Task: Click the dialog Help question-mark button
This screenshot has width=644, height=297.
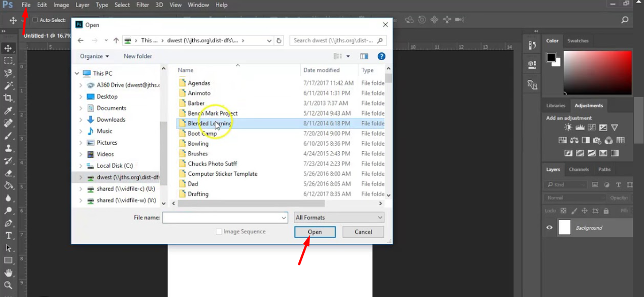Action: point(381,56)
